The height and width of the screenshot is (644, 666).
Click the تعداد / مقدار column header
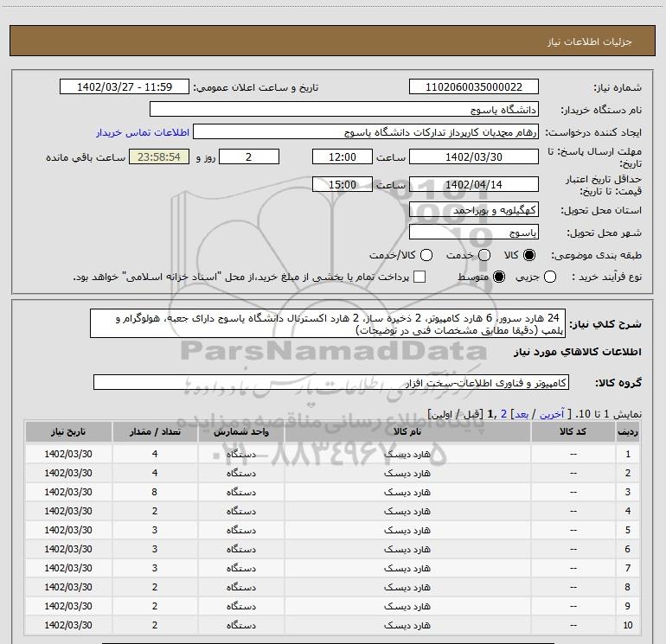155,431
